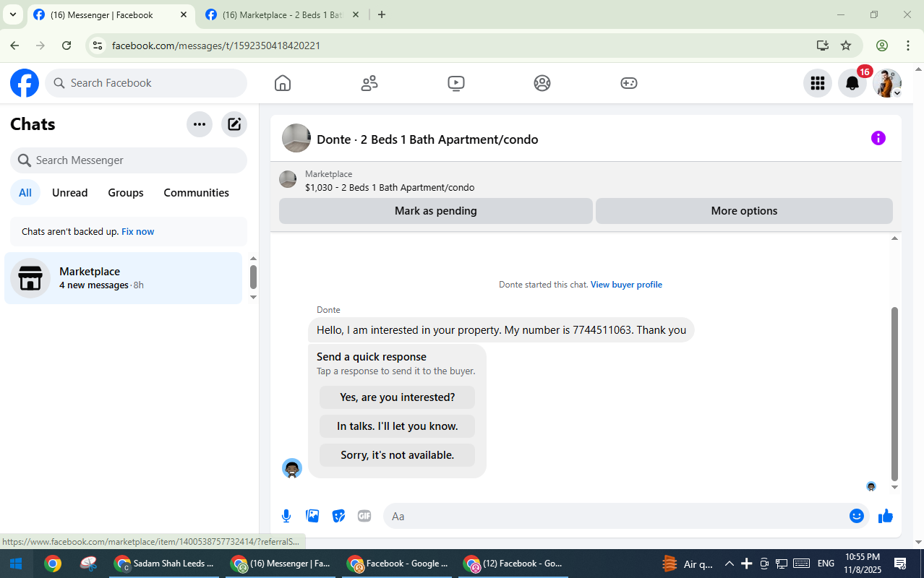Open Facebook - Google taskbar window
The width and height of the screenshot is (924, 578).
(397, 564)
